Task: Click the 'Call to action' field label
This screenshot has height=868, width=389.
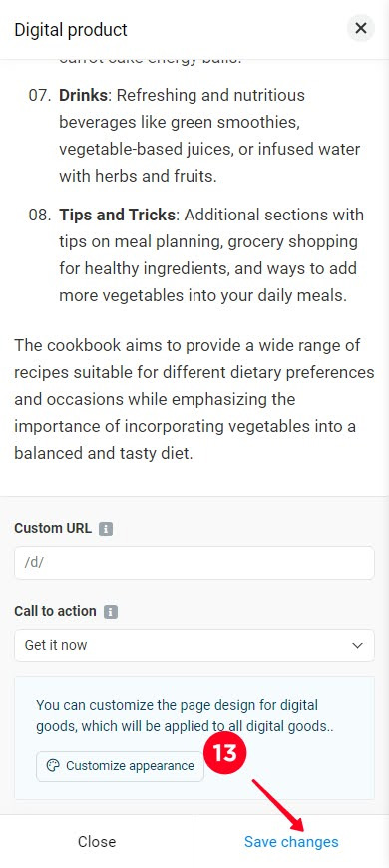Action: (x=55, y=612)
